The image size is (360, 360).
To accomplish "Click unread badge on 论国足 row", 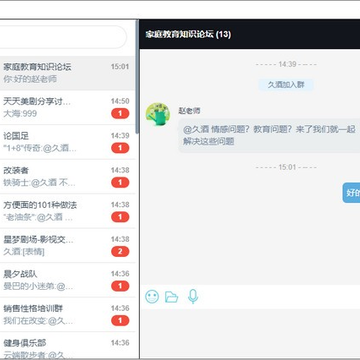I will (120, 148).
